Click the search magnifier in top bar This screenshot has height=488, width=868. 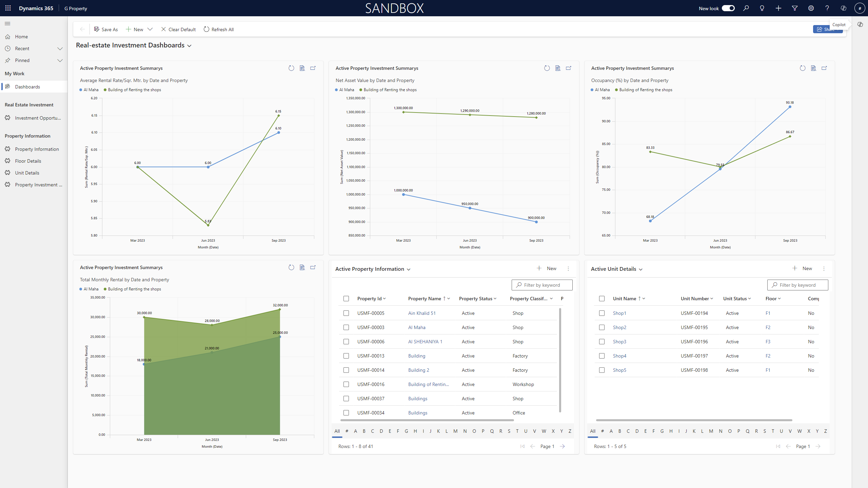coord(746,8)
